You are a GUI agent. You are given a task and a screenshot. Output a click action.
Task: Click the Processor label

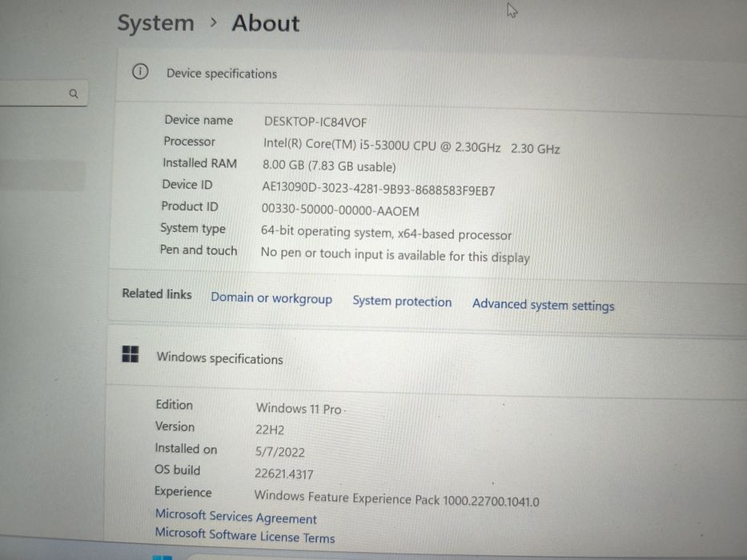189,142
